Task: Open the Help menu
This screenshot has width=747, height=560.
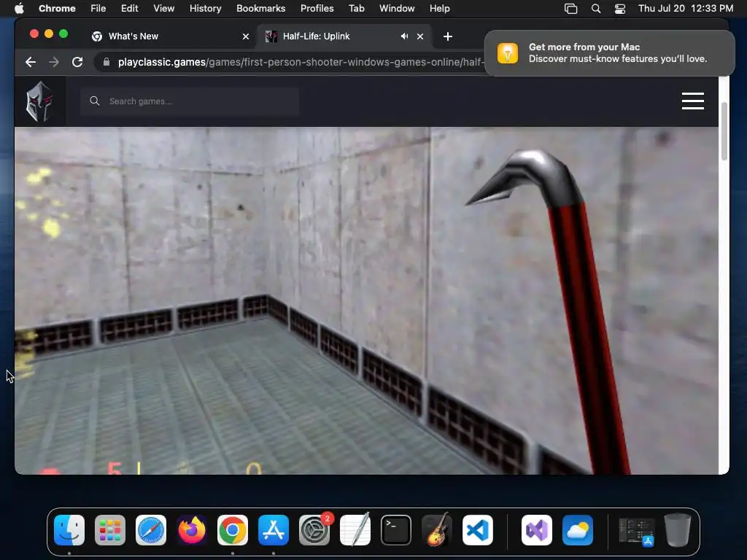Action: [x=440, y=8]
